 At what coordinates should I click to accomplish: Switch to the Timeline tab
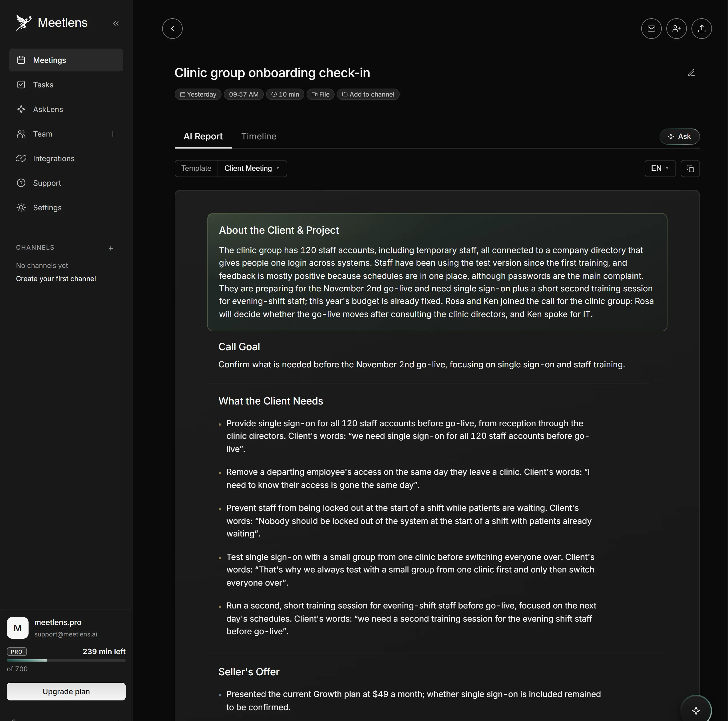[259, 137]
